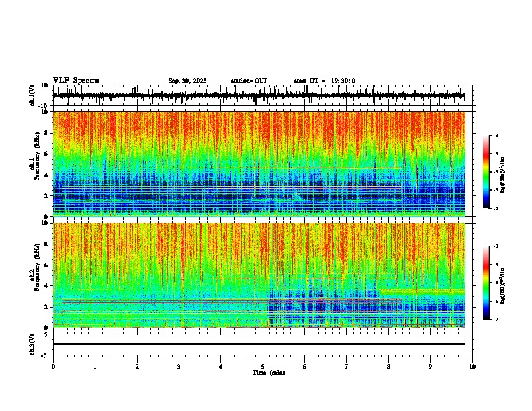Image resolution: width=532 pixels, height=411 pixels.
Task: Click the time axis tick label "10"
Action: (x=472, y=367)
